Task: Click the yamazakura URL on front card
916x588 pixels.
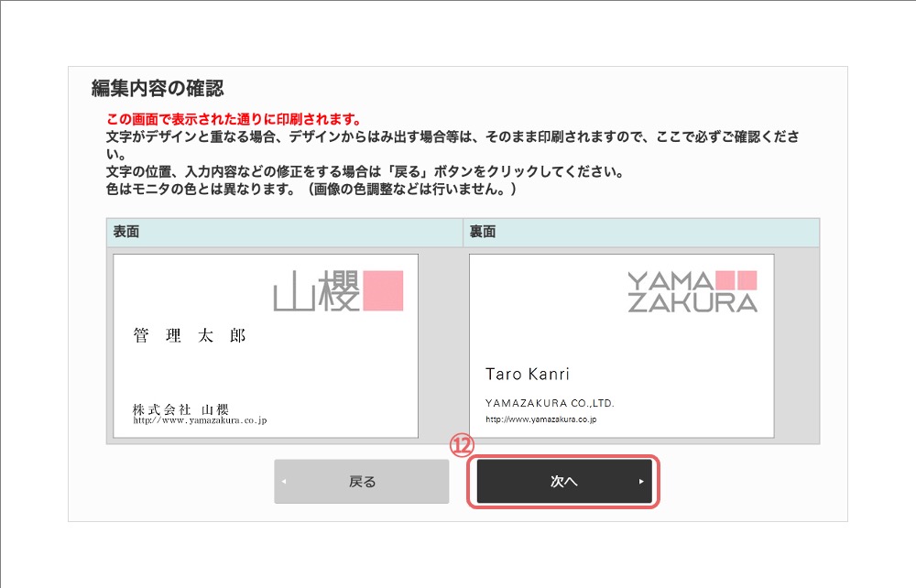Action: [x=200, y=420]
